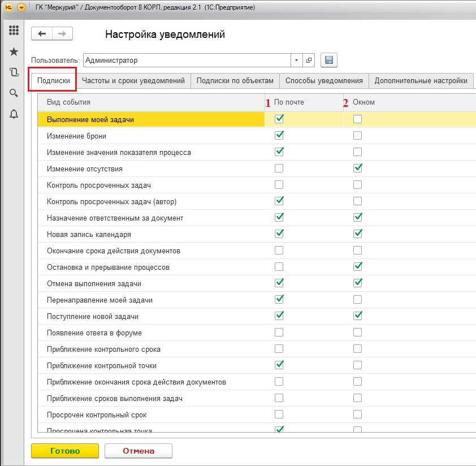Switch to "Частоты и сроки уведомлений" tab

(133, 81)
